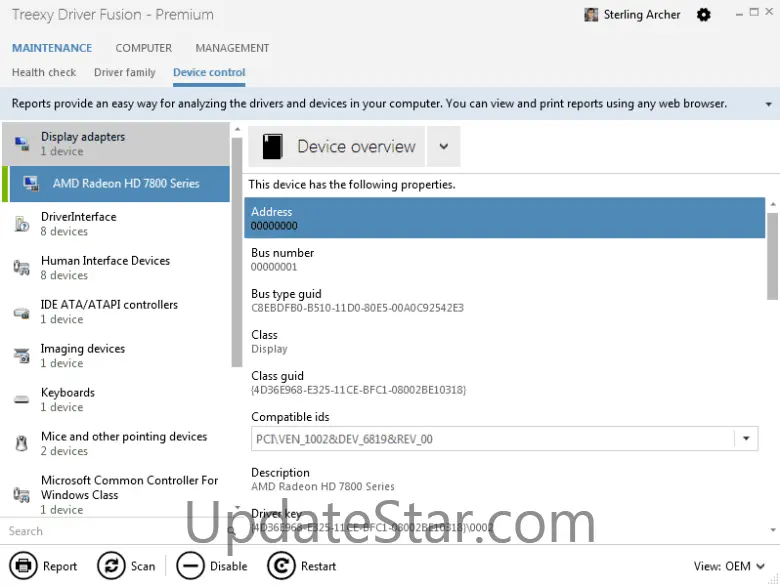Select IDE ATA/ATAPI controllers category
Image resolution: width=780 pixels, height=586 pixels.
click(116, 312)
